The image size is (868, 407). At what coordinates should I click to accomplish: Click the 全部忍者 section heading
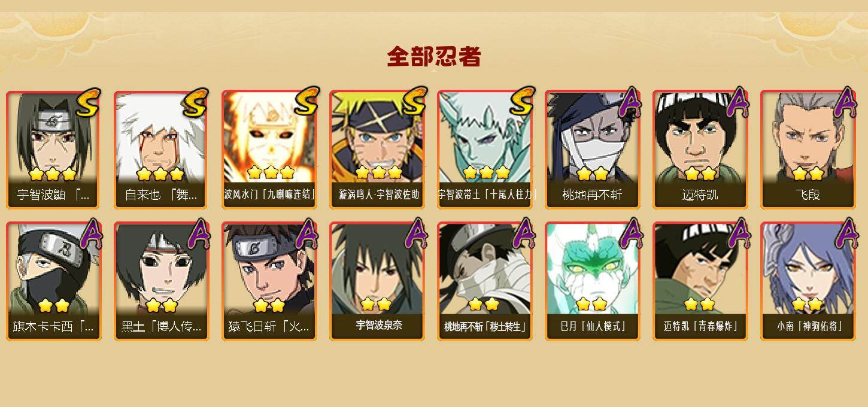(x=434, y=57)
